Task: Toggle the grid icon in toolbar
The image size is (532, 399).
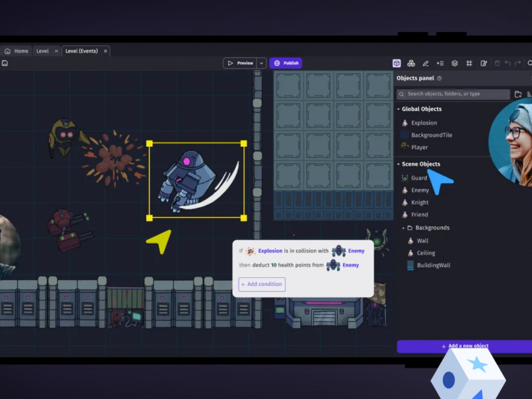Action: [469, 63]
